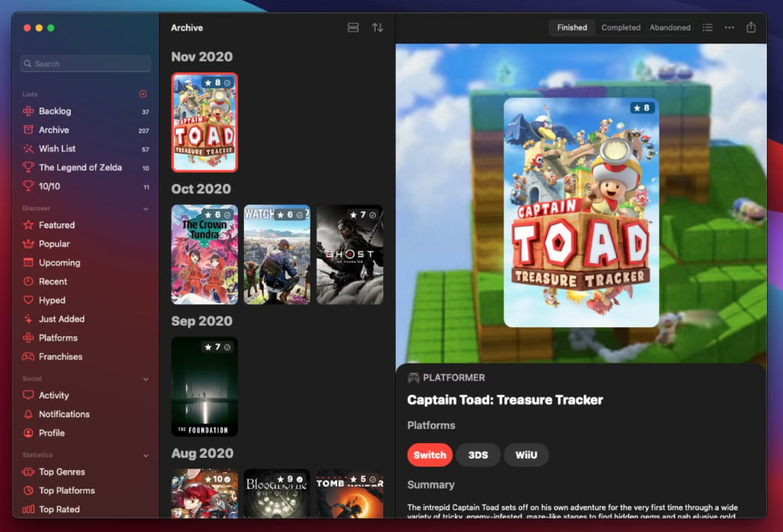
Task: Open The Foundation cover in Sep 2020
Action: pos(205,387)
